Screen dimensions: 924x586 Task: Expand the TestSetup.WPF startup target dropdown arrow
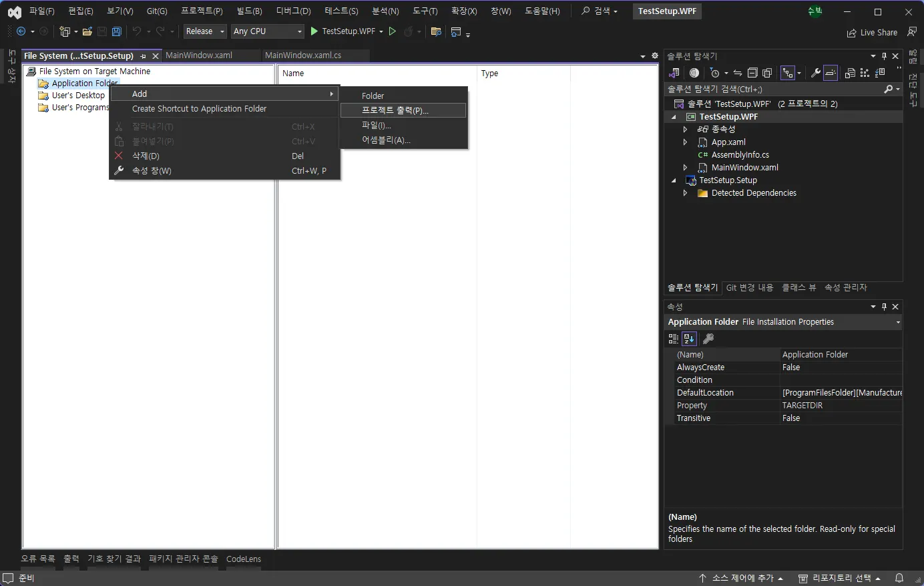[x=381, y=31]
